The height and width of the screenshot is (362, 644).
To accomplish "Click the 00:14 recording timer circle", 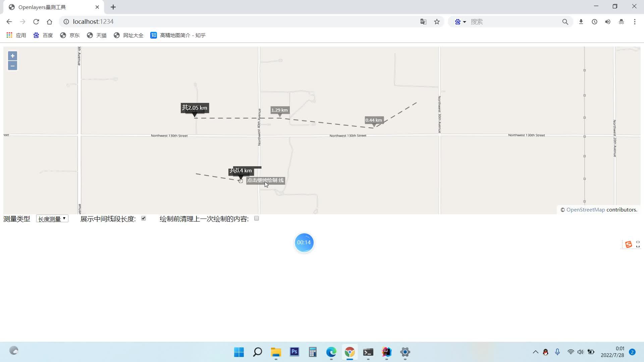I will pyautogui.click(x=304, y=243).
